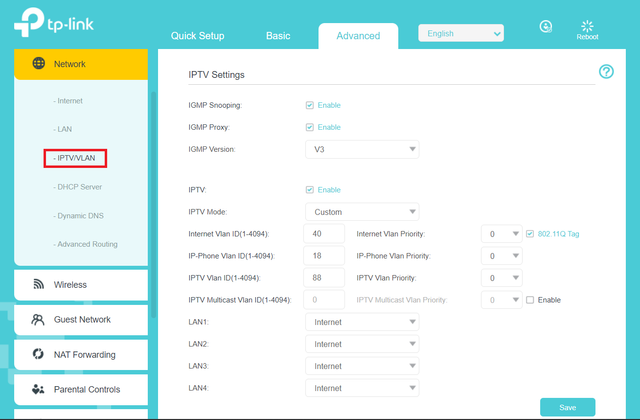Click the Internet Vlan ID field
This screenshot has width=640, height=420.
[324, 234]
